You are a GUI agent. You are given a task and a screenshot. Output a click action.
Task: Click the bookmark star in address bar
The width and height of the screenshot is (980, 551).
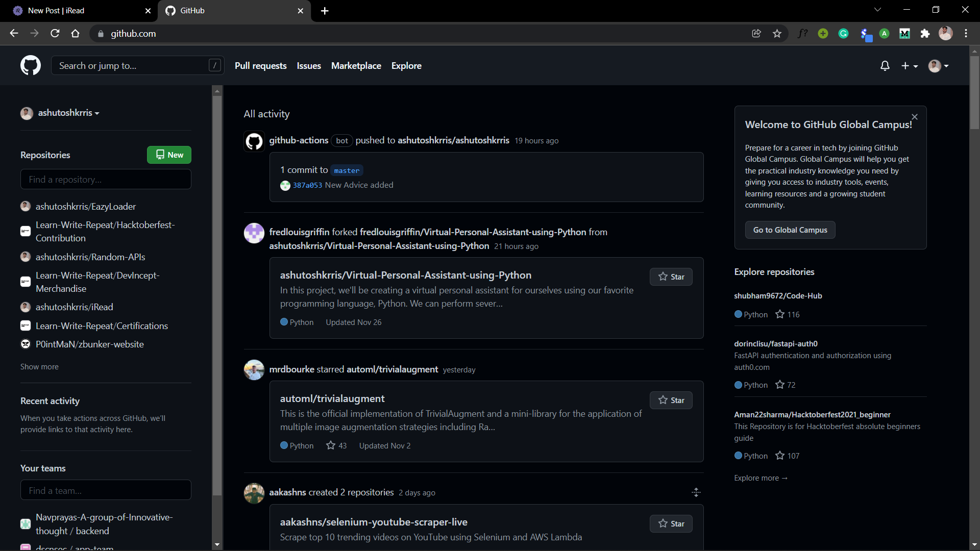click(777, 34)
